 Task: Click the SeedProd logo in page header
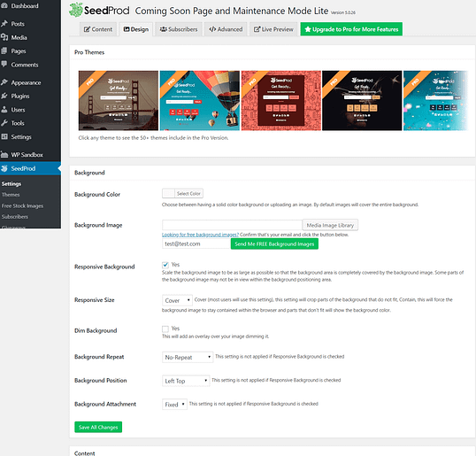coord(99,10)
